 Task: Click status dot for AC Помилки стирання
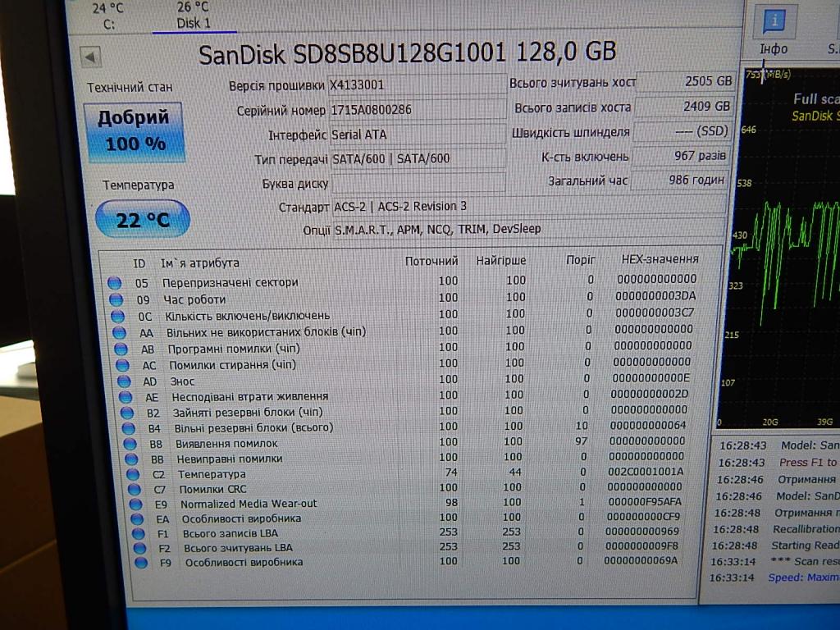pyautogui.click(x=122, y=365)
